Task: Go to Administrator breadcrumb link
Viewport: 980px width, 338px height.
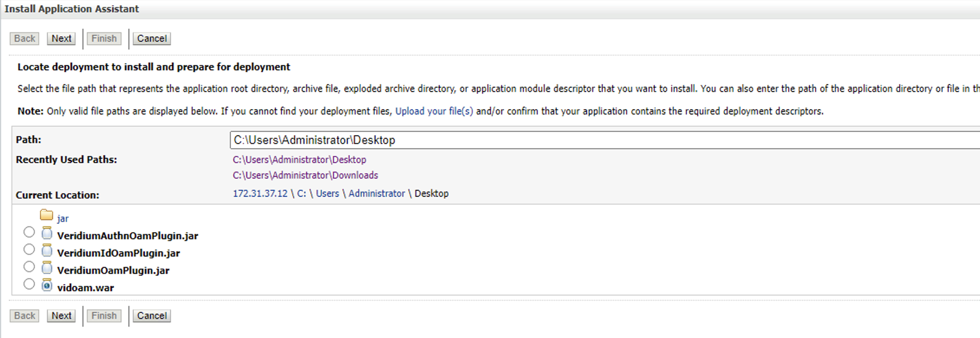Action: (x=376, y=194)
